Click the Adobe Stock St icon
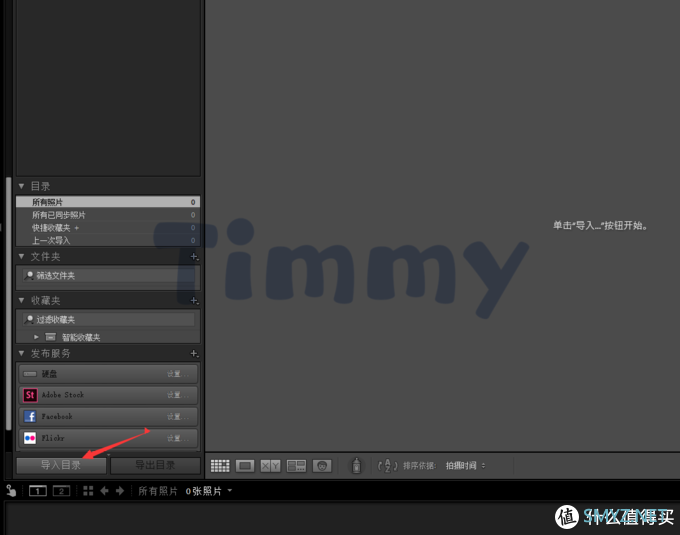Image resolution: width=680 pixels, height=535 pixels. click(x=30, y=395)
